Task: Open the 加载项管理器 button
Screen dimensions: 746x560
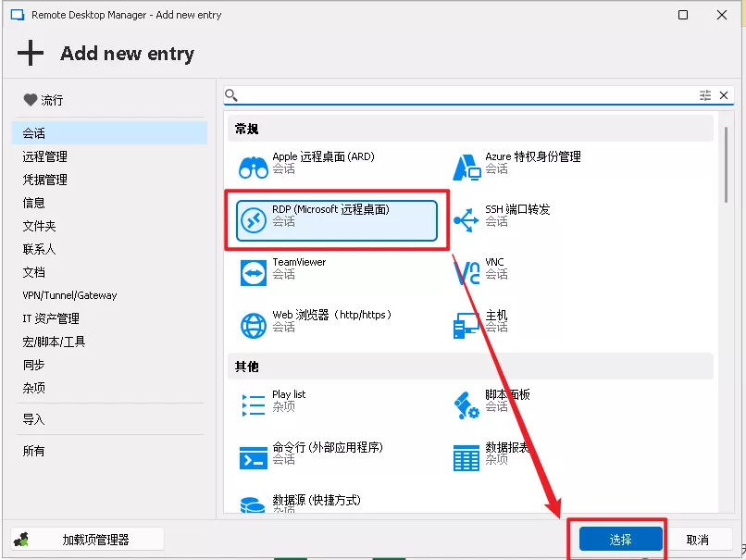Action: (x=88, y=540)
